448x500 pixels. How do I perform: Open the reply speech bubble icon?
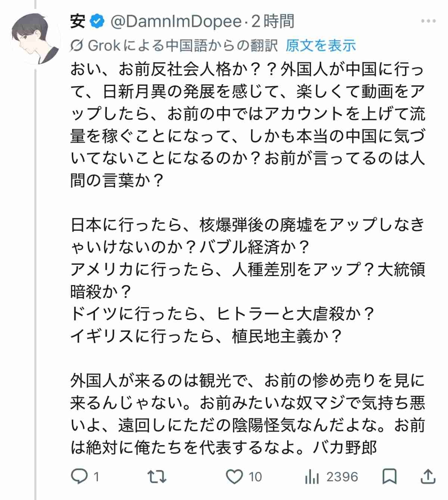point(79,476)
